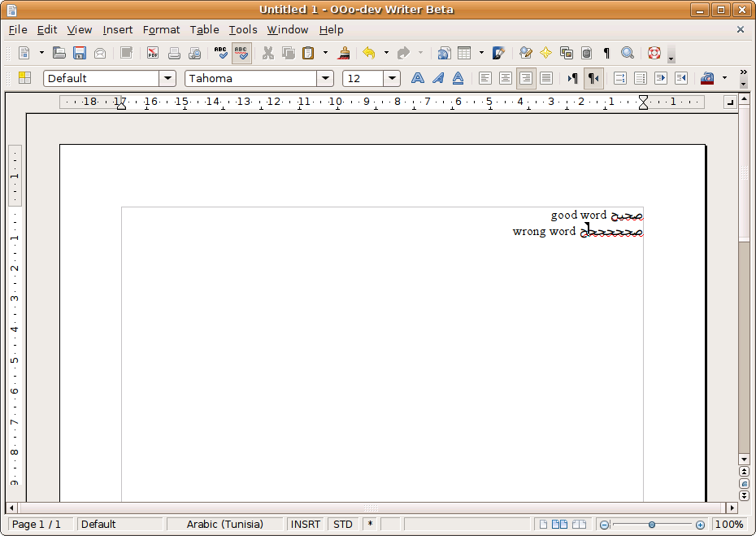Expand the Font Name dropdown for Tahoma
Image resolution: width=756 pixels, height=536 pixels.
pos(325,78)
